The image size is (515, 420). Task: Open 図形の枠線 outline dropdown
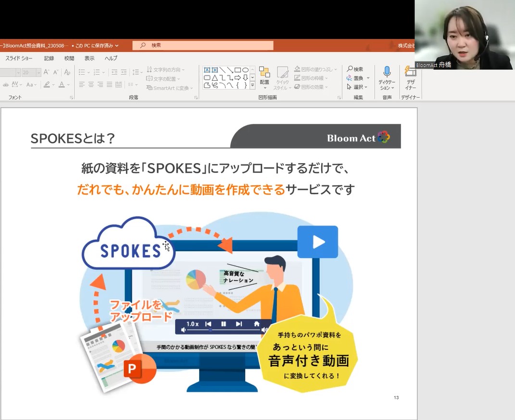(311, 78)
